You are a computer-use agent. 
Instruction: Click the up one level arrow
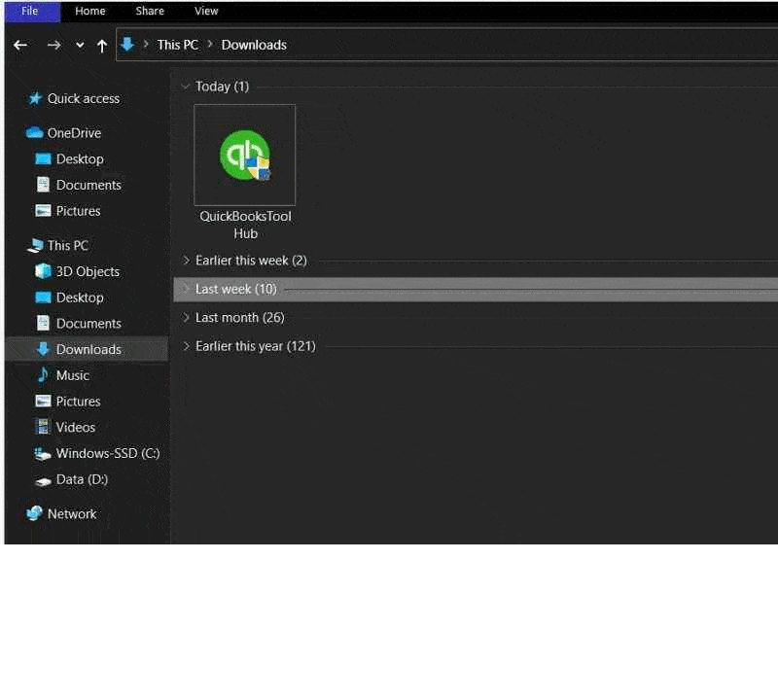click(101, 45)
